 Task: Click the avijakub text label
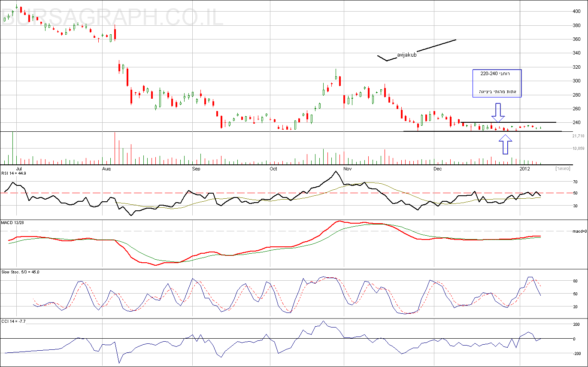click(x=406, y=55)
